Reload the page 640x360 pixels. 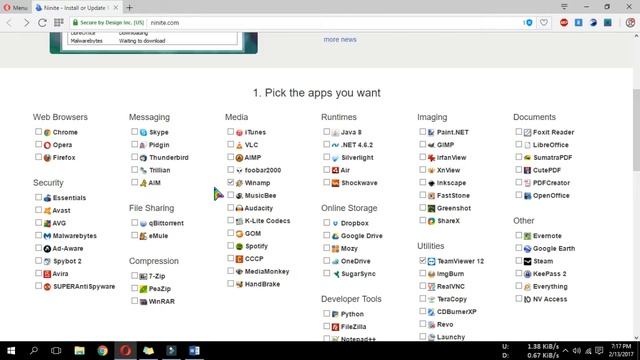click(x=42, y=22)
